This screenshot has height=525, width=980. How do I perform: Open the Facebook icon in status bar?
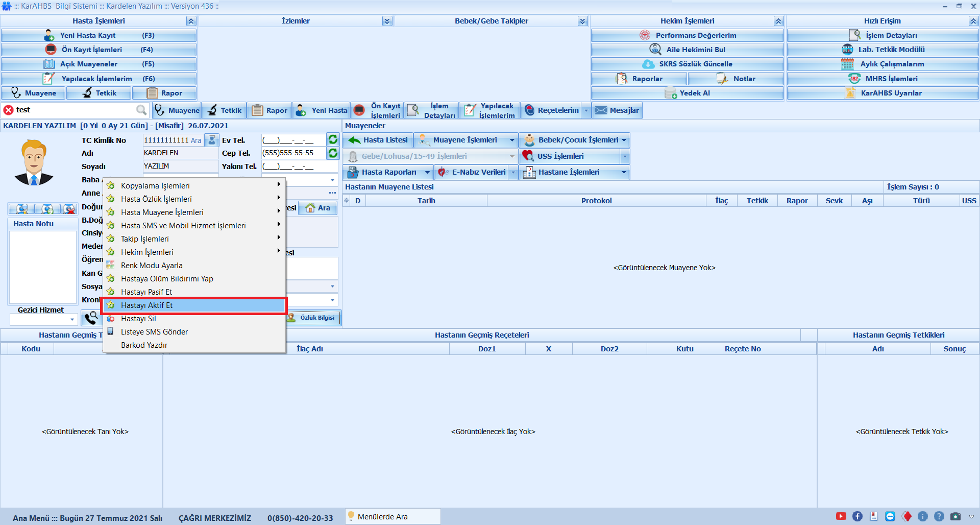(857, 516)
